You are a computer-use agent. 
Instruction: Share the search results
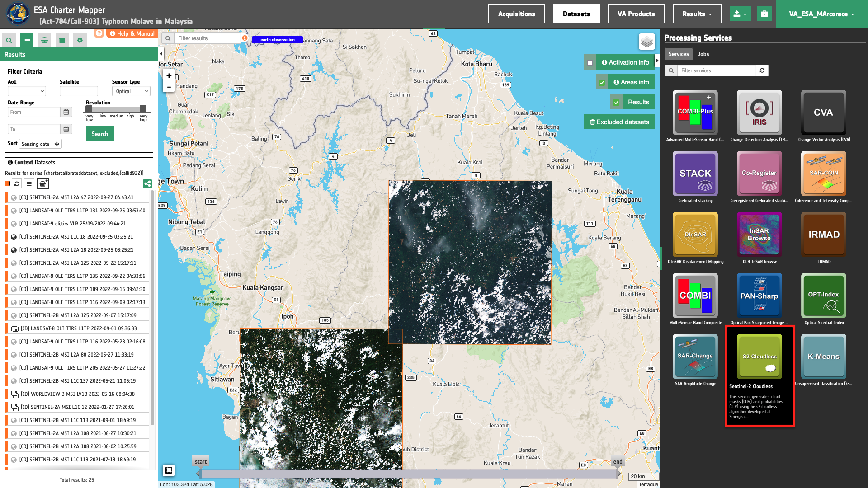pyautogui.click(x=147, y=183)
